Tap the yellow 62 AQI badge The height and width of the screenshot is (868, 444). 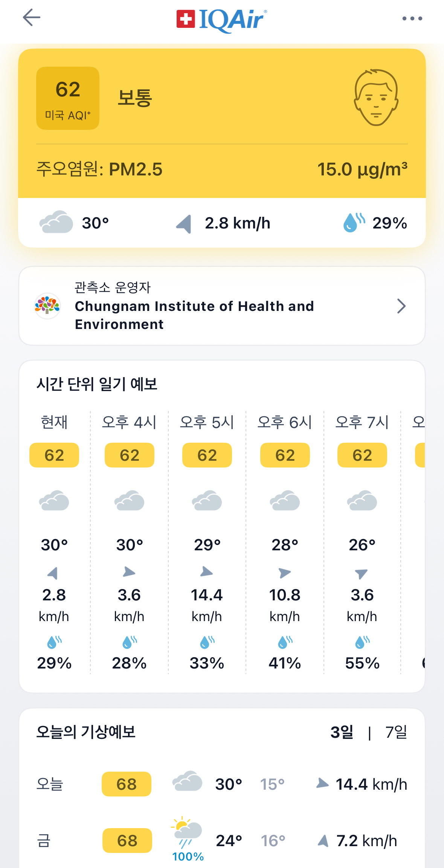[67, 97]
